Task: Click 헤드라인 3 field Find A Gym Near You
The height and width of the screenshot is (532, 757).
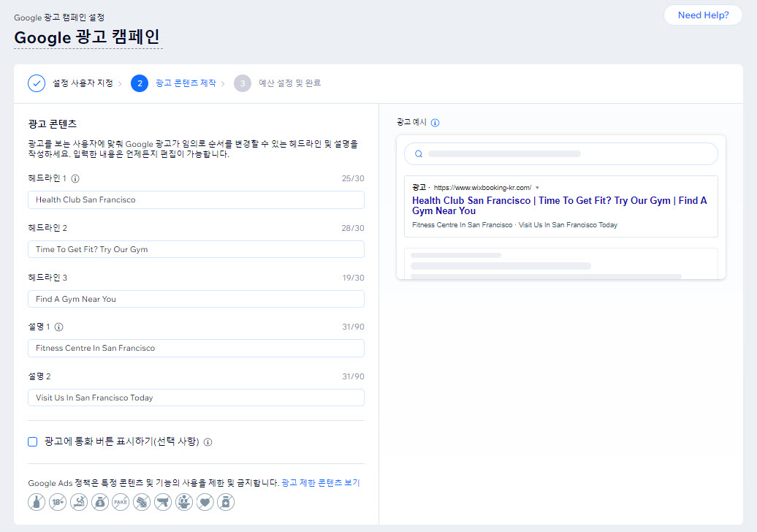Action: point(196,300)
